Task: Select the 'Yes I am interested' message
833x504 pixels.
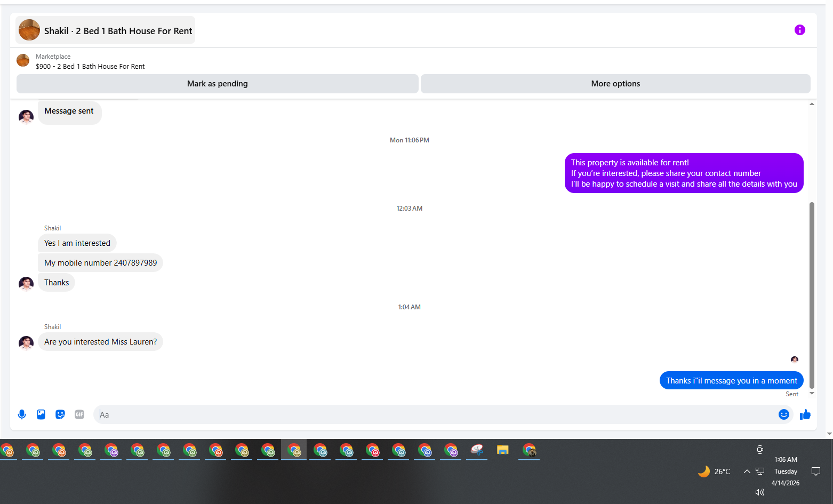Action: pyautogui.click(x=77, y=243)
